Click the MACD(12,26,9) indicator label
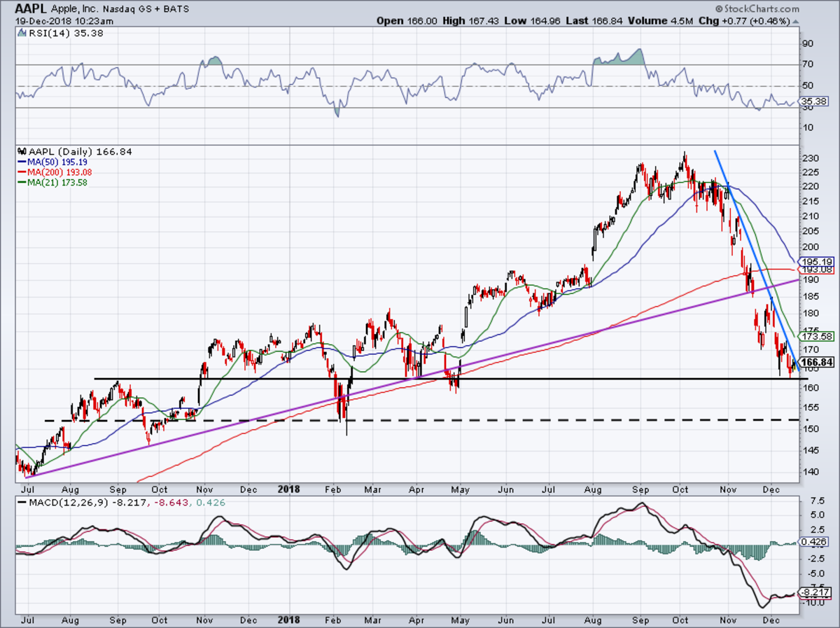 tap(59, 502)
